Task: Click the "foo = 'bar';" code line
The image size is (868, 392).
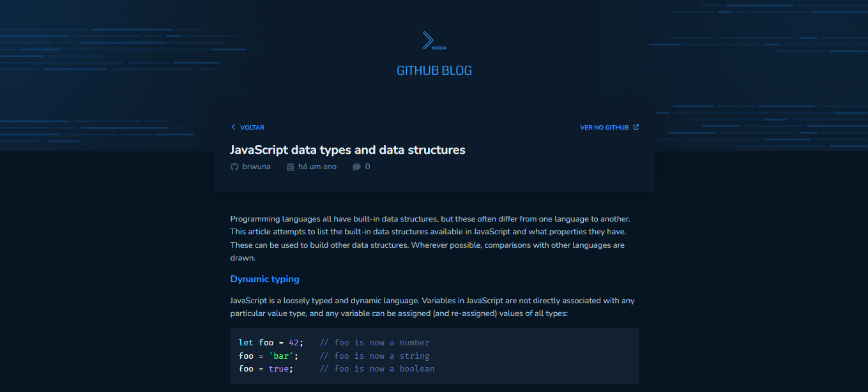Action: pyautogui.click(x=268, y=356)
